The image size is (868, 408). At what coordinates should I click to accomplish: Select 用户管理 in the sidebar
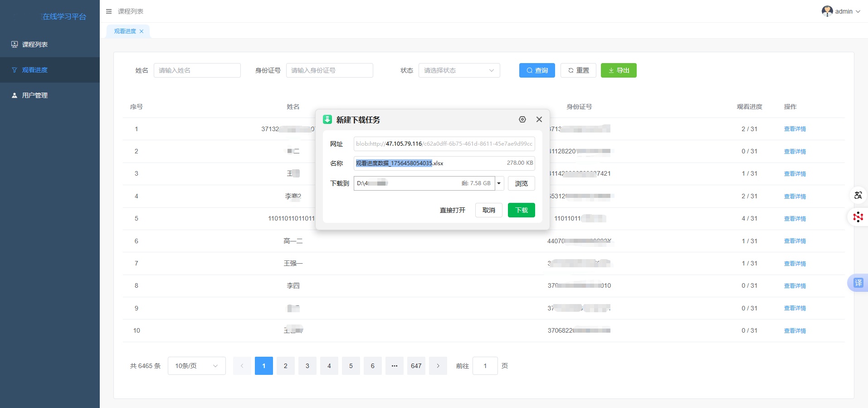(35, 95)
